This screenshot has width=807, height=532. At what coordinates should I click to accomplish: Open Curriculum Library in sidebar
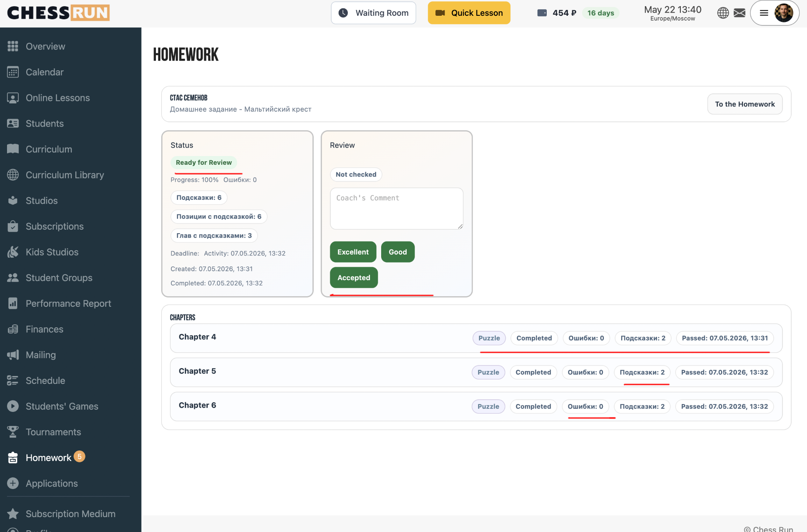[x=65, y=175]
